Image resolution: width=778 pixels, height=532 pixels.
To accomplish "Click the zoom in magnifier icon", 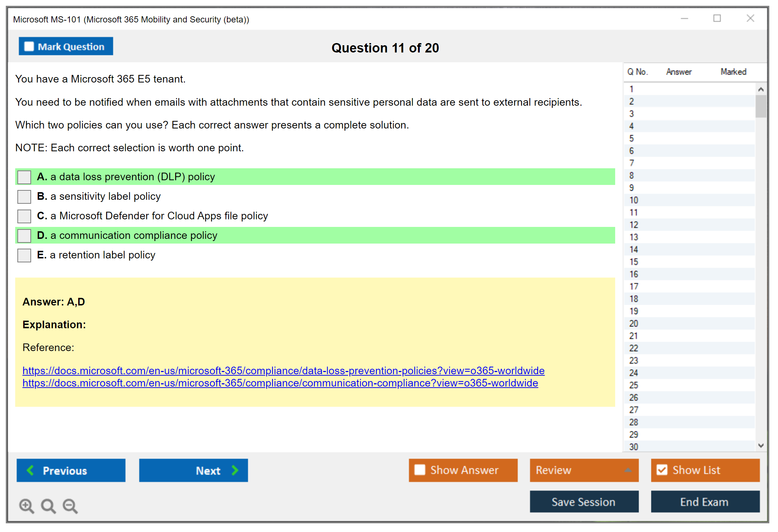I will click(x=26, y=506).
